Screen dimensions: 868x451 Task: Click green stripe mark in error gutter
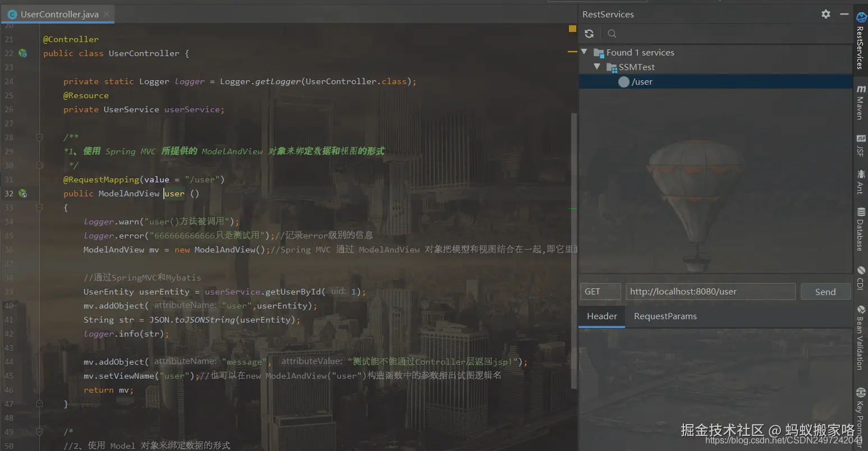[572, 209]
